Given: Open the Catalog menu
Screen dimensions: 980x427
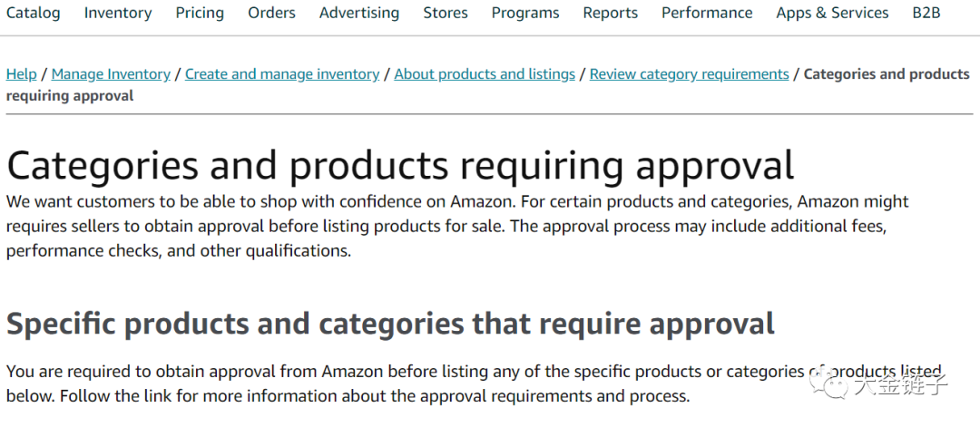Looking at the screenshot, I should click(34, 13).
